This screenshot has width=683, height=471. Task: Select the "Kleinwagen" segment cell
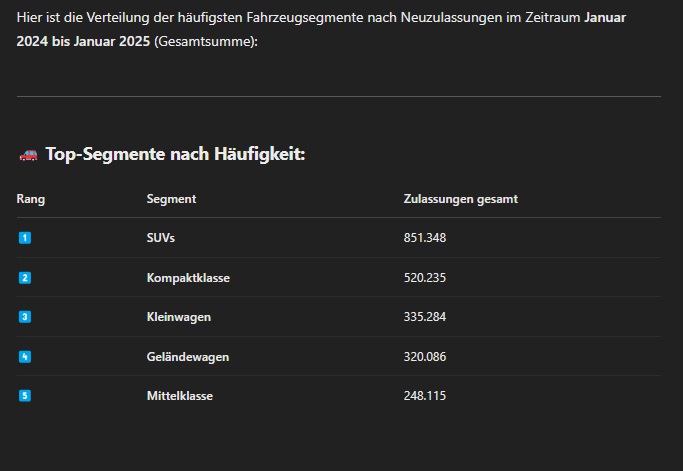[178, 317]
